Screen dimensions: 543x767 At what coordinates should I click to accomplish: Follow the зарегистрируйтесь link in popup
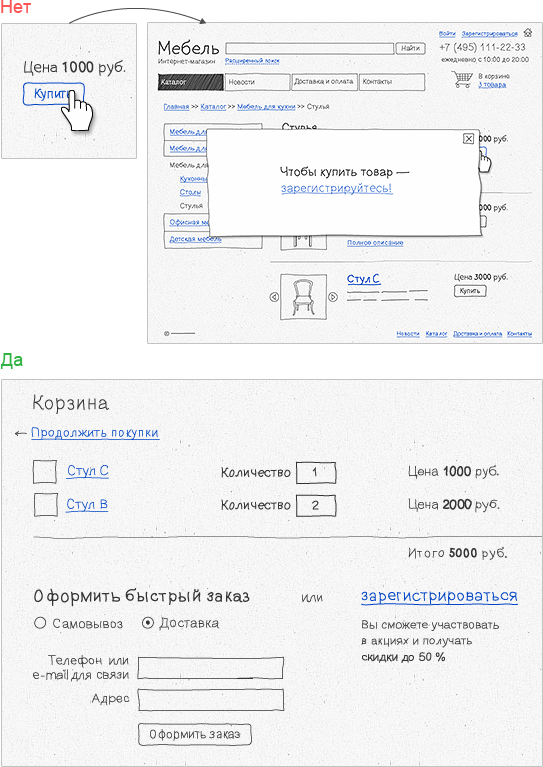click(x=337, y=188)
